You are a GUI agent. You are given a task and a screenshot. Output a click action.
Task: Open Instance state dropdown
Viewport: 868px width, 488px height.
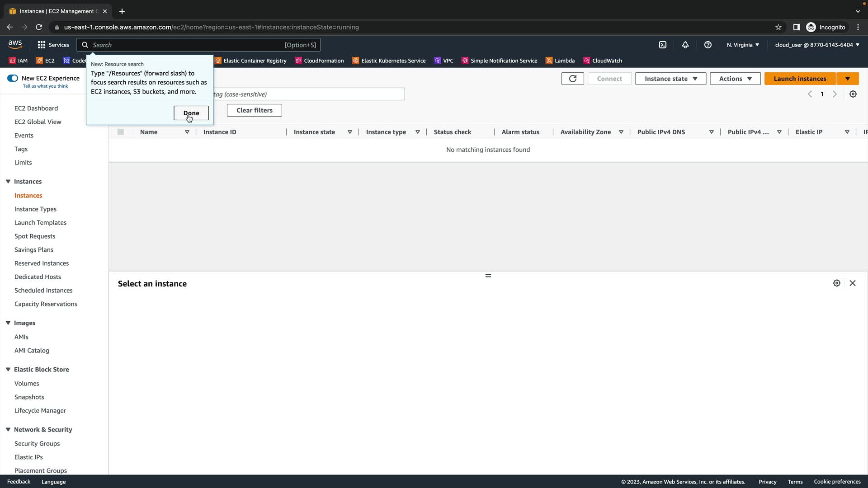pyautogui.click(x=670, y=79)
